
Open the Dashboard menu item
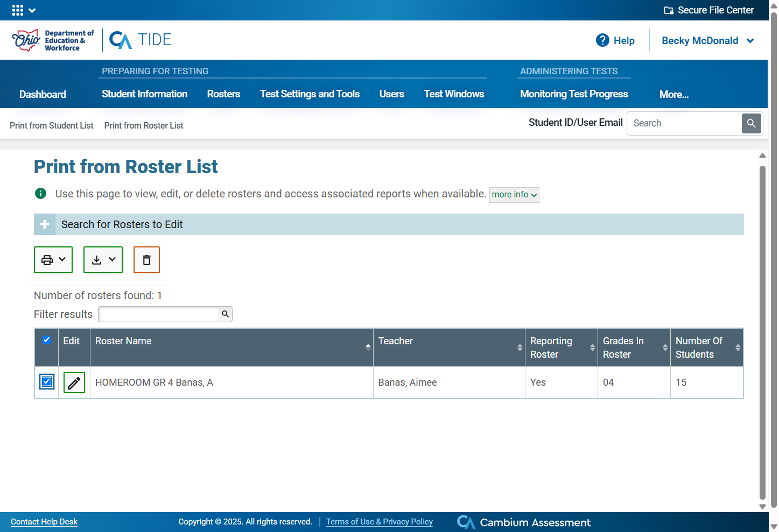tap(43, 94)
